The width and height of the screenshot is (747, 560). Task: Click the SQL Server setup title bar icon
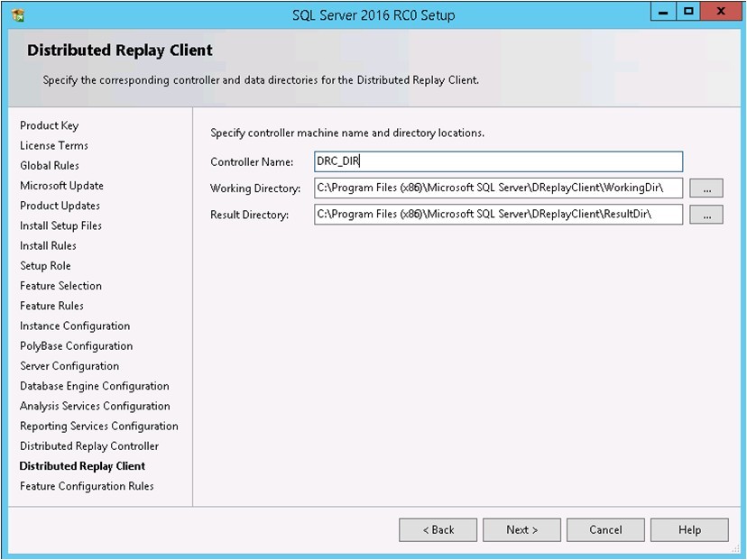pos(18,15)
